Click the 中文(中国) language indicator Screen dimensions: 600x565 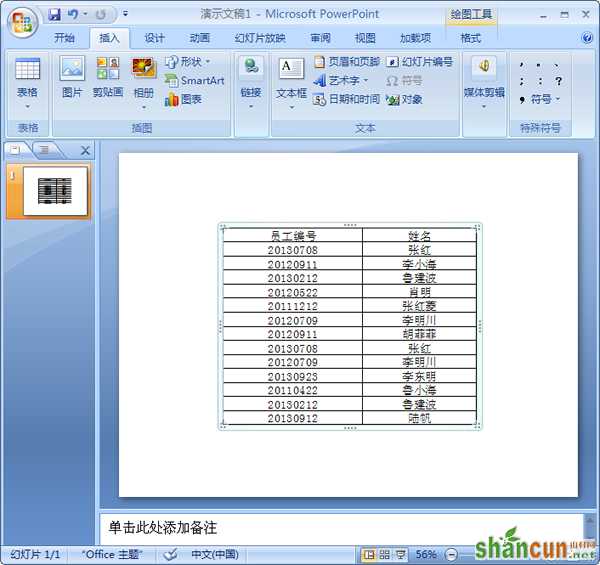(215, 554)
